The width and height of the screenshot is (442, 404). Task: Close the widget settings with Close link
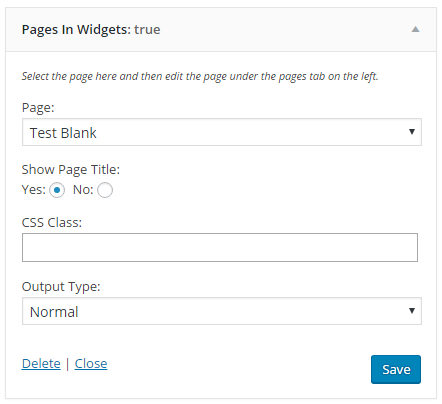point(91,363)
